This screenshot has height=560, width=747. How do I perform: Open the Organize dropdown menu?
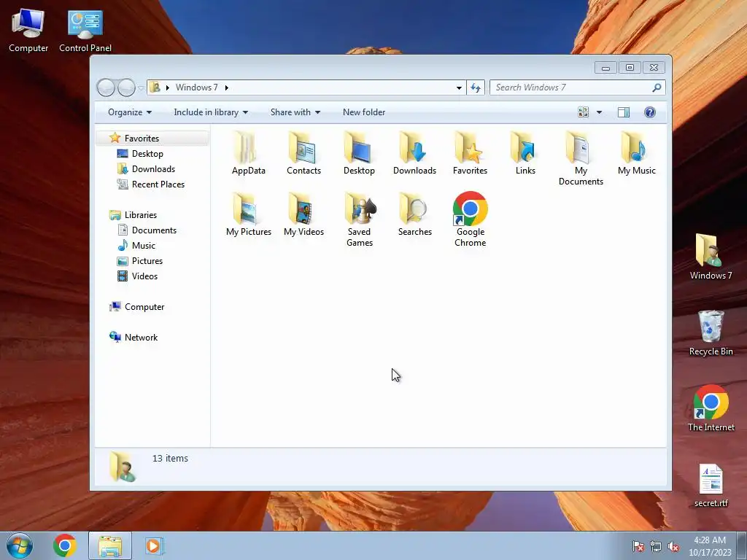(130, 112)
